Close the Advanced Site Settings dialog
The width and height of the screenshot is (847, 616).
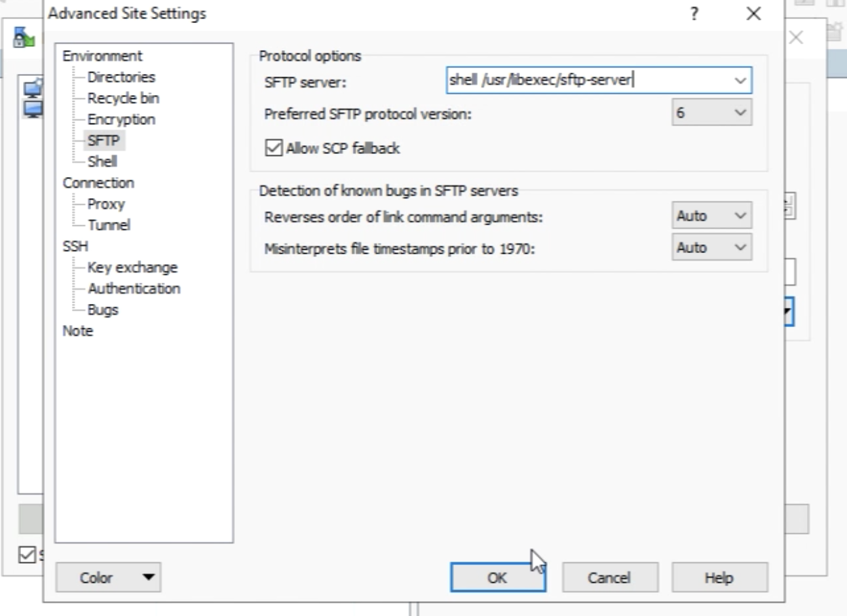[x=753, y=14]
